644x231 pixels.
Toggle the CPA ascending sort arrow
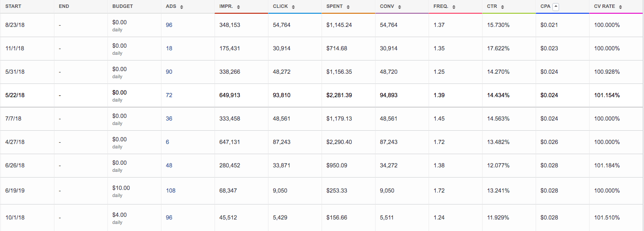tap(556, 7)
